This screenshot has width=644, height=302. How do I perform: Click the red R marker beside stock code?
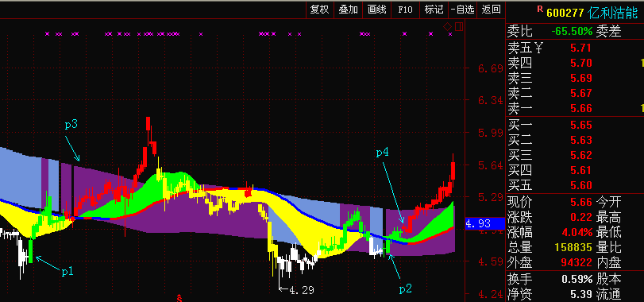click(x=540, y=8)
